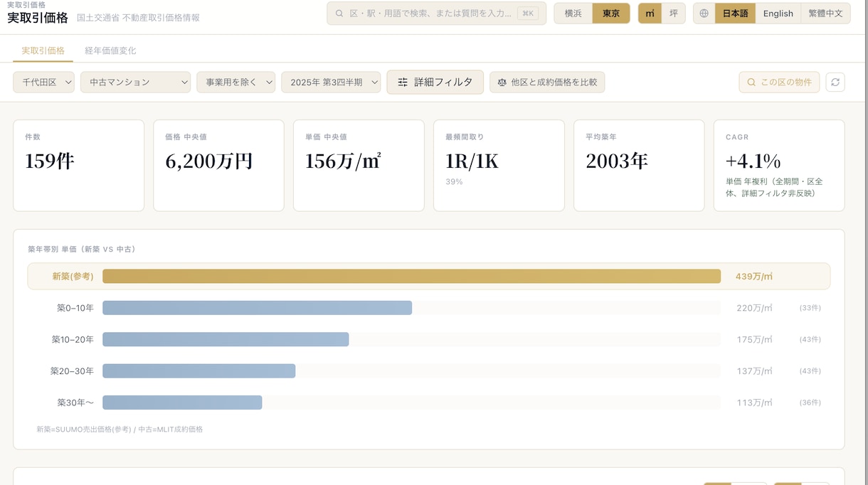Click the 156万/㎡ unit price value

(x=343, y=161)
